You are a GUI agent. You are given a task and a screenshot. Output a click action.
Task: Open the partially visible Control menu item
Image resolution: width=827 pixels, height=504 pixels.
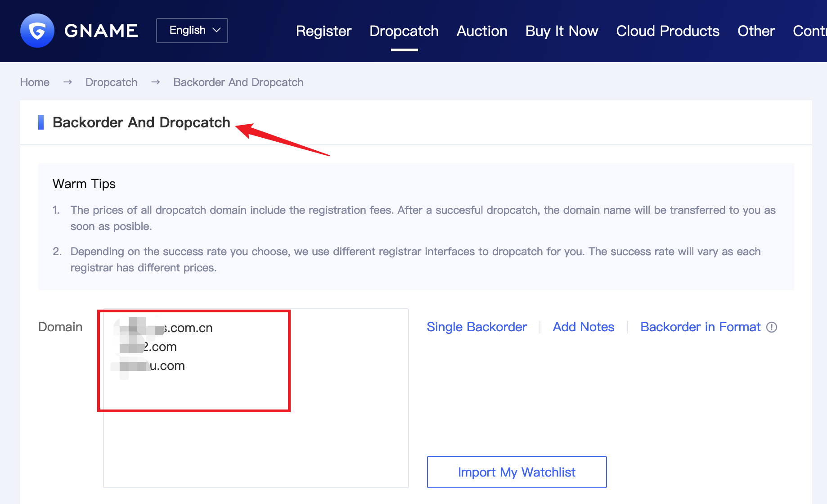point(809,31)
